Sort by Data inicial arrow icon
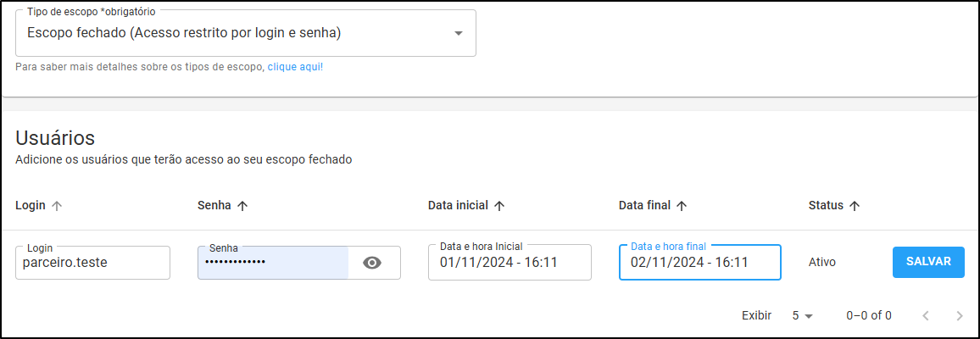This screenshot has width=980, height=339. point(498,206)
